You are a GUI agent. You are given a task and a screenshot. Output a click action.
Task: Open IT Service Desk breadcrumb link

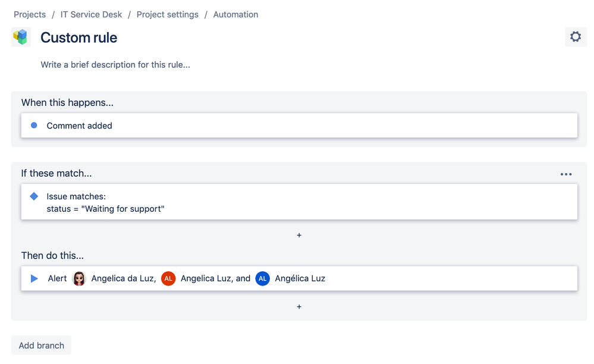(x=91, y=14)
